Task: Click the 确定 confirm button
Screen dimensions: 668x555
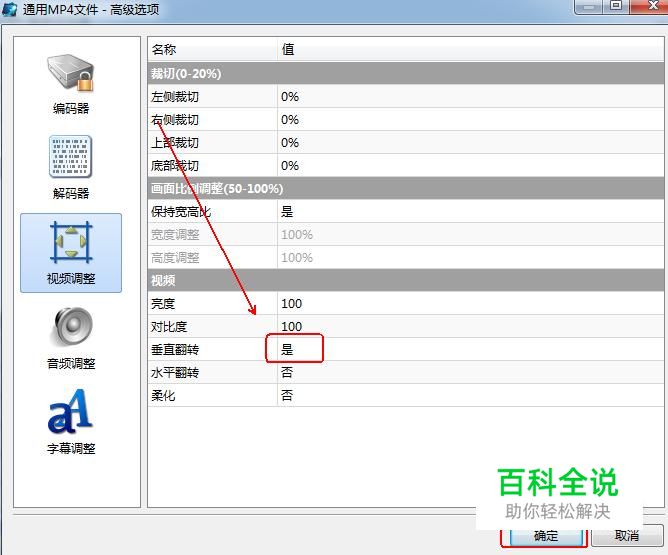Action: (546, 536)
